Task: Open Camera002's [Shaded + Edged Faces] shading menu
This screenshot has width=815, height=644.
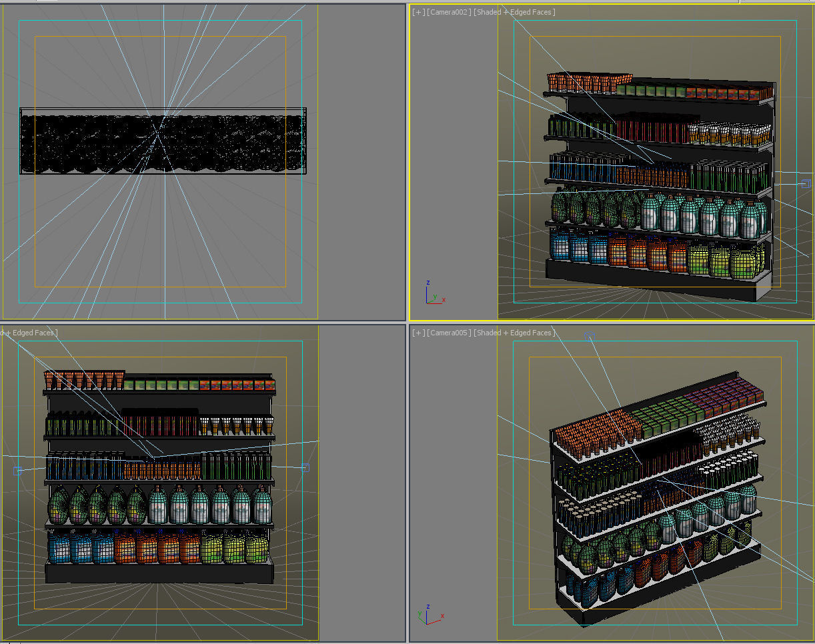Action: (x=514, y=12)
